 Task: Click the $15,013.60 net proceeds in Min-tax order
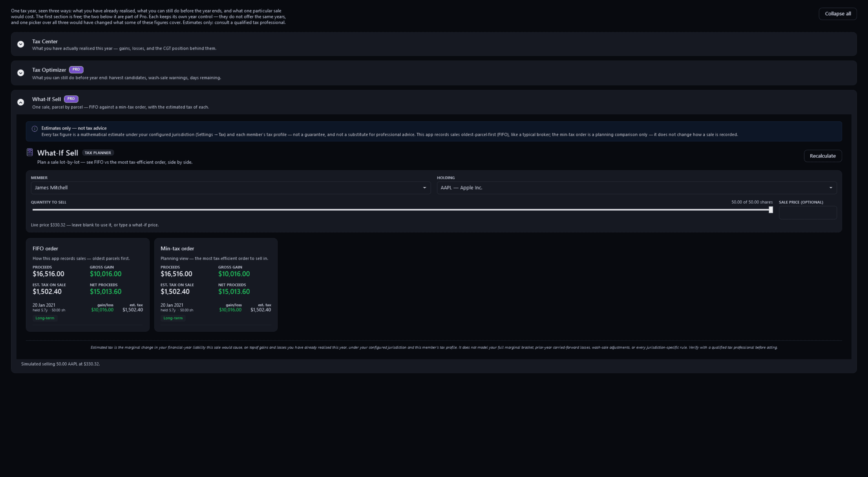234,292
